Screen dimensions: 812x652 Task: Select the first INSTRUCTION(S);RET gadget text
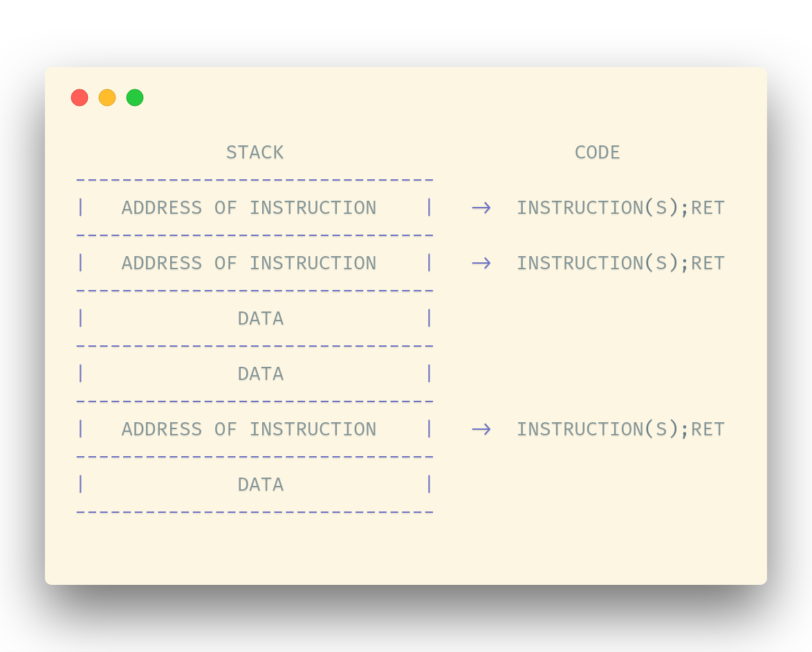point(620,208)
